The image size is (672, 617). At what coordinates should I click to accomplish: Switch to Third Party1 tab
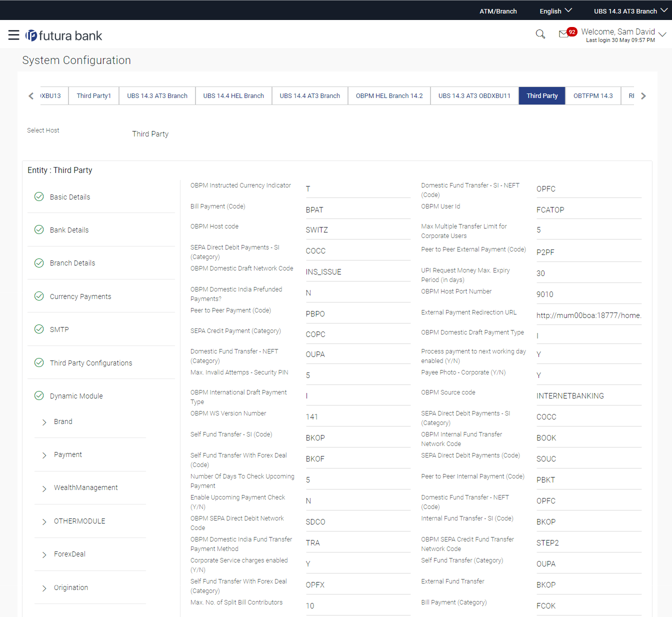click(x=94, y=95)
